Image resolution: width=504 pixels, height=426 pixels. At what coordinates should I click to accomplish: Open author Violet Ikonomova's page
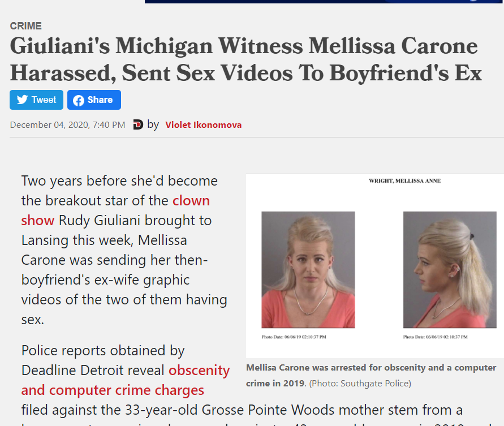point(204,125)
